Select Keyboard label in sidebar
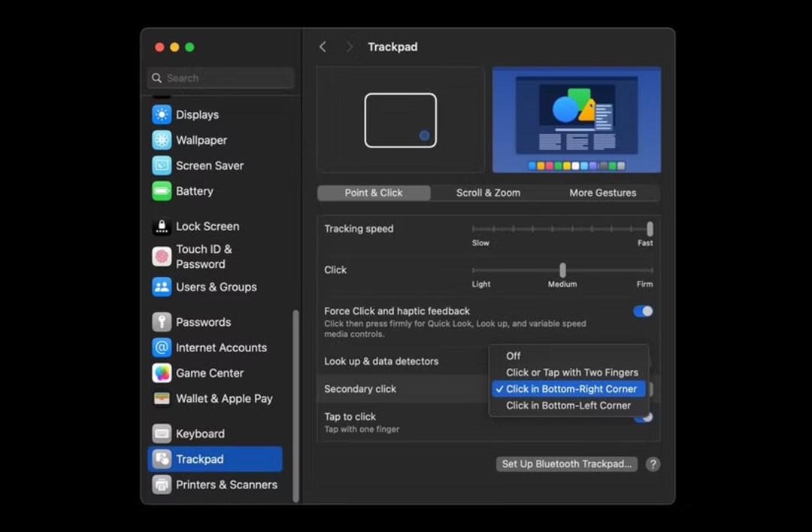Image resolution: width=812 pixels, height=532 pixels. pyautogui.click(x=201, y=433)
